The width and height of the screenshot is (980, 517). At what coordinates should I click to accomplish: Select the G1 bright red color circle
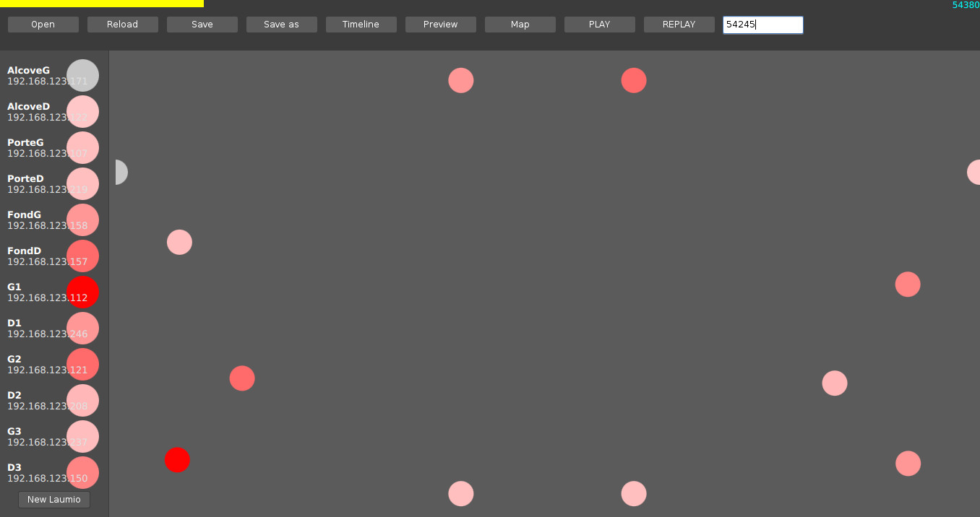tap(82, 292)
